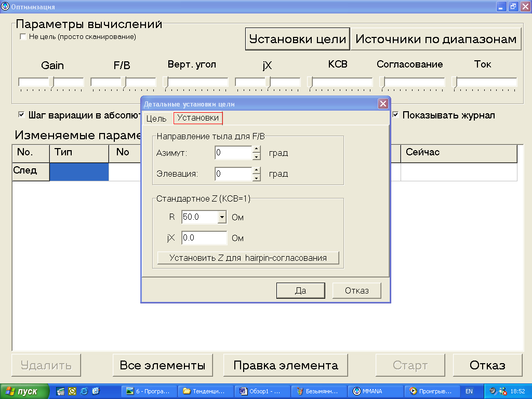Viewport: 532px width, 399px height.
Task: Click the 'Правка элемента' button
Action: 286,365
